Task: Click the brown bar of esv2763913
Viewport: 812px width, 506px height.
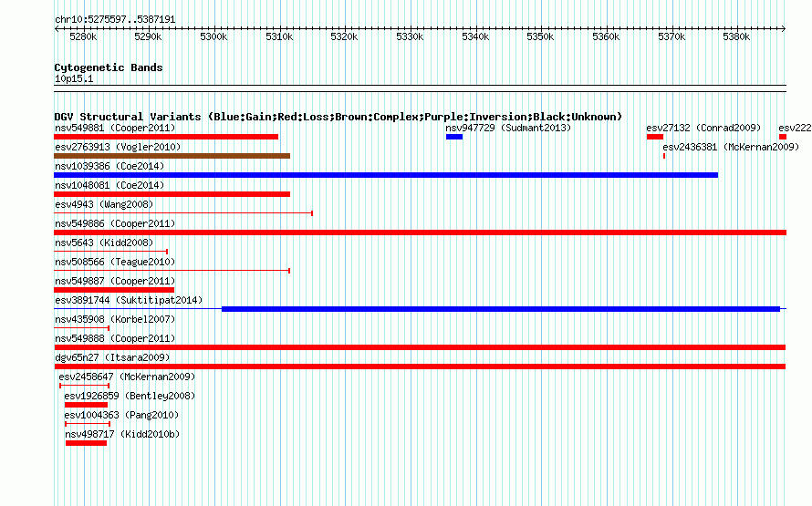Action: pyautogui.click(x=172, y=156)
